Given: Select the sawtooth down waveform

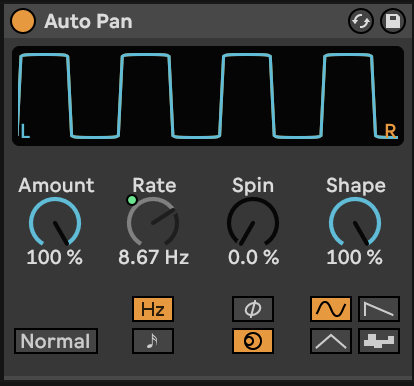Looking at the screenshot, I should (x=379, y=309).
